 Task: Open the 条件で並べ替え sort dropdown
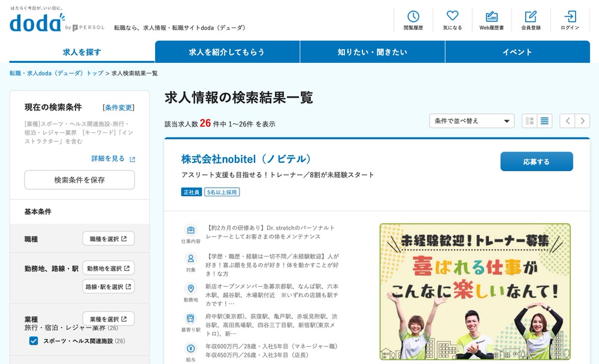click(x=471, y=121)
